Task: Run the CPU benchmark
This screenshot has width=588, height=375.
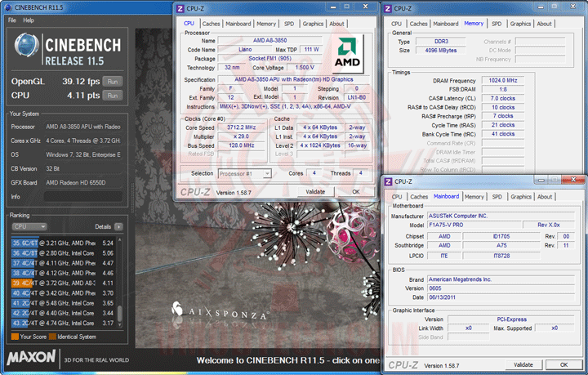Action: click(113, 96)
